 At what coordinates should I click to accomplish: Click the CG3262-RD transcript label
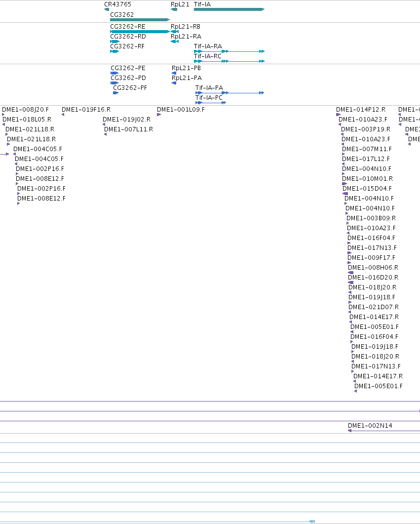(x=128, y=37)
